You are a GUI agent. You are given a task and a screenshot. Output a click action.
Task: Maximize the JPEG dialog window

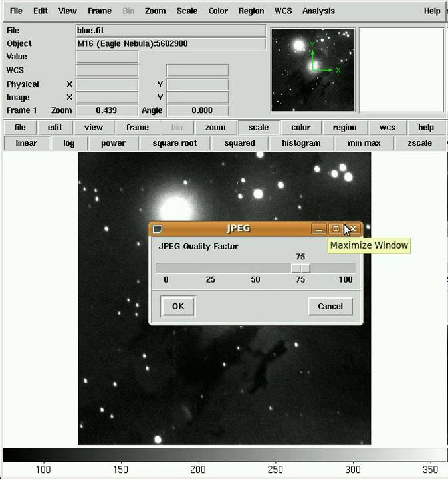pos(336,228)
